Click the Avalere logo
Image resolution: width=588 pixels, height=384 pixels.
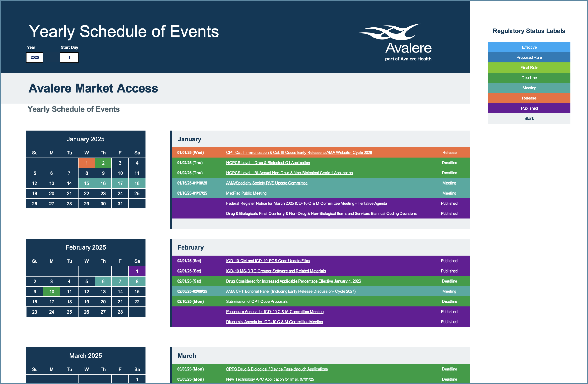point(400,42)
